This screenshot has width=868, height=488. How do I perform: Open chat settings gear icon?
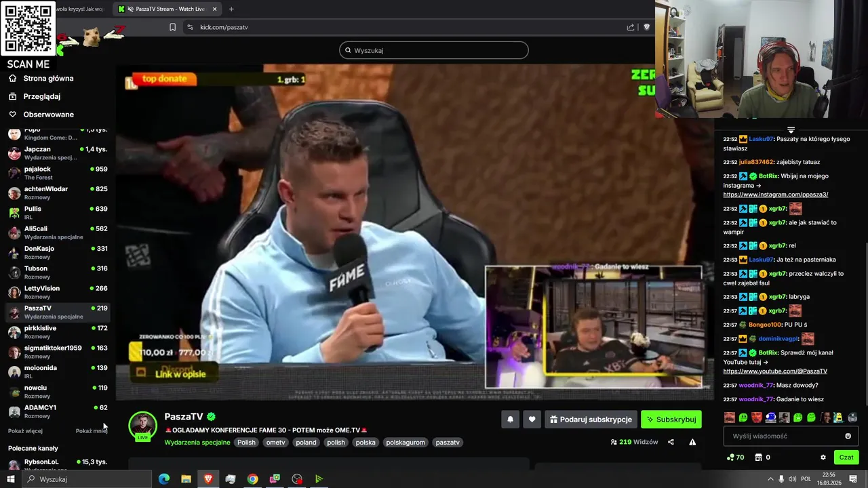point(823,457)
